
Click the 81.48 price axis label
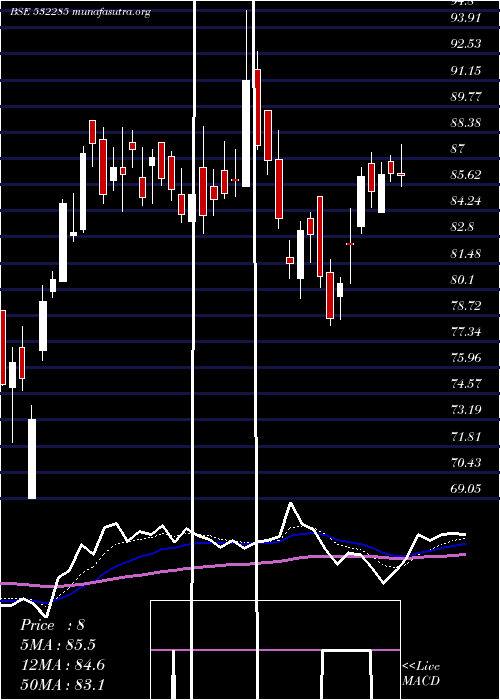tap(466, 254)
